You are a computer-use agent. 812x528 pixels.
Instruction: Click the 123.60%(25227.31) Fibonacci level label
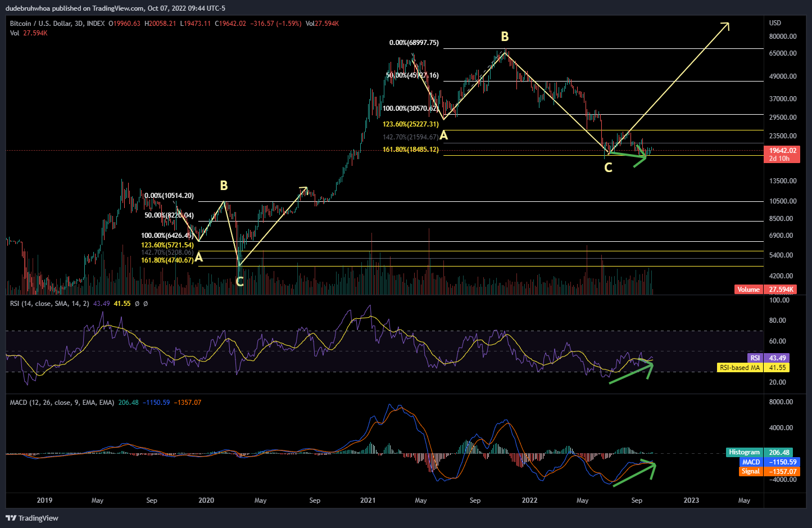click(x=411, y=124)
